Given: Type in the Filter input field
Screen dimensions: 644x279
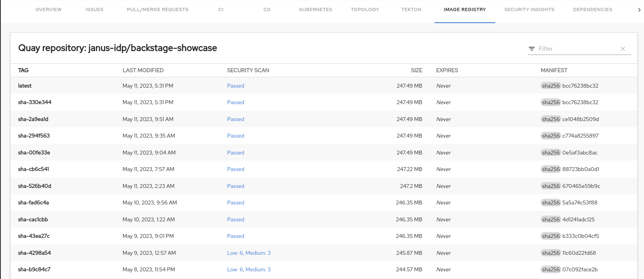Looking at the screenshot, I should click(577, 49).
